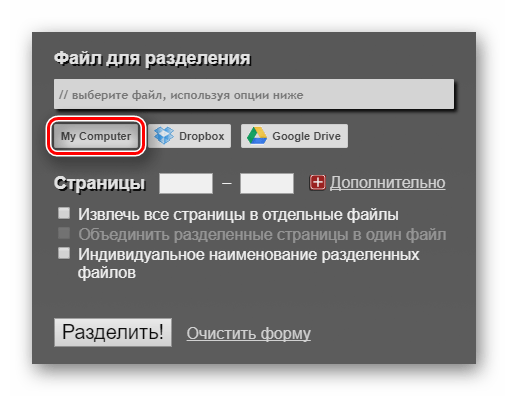Check Индивидуальное наименование разделенных файлов

(x=64, y=253)
